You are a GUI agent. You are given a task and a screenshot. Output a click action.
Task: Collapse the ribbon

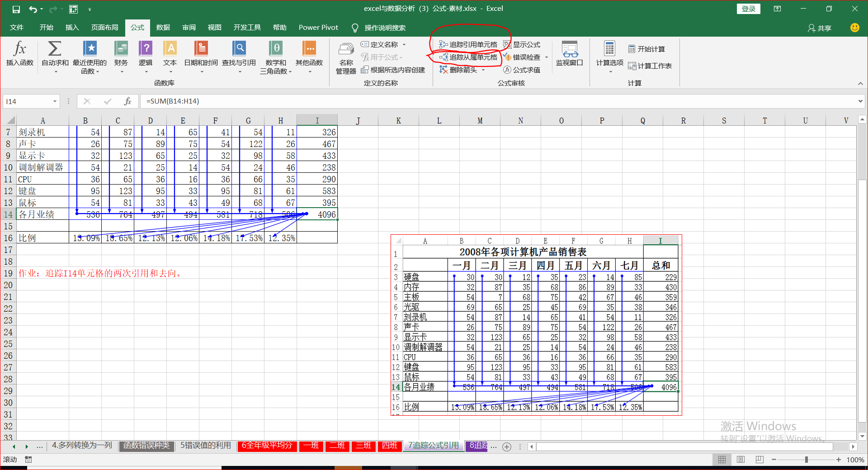coord(860,84)
